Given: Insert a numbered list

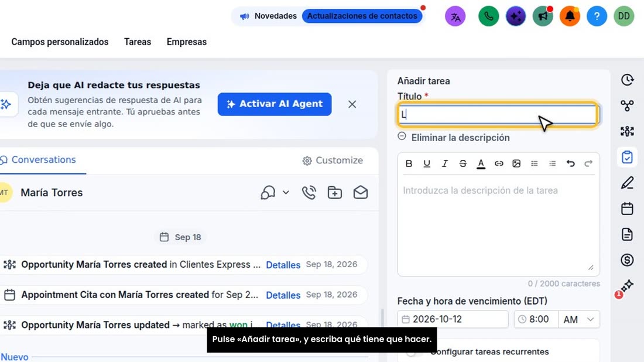Looking at the screenshot, I should pos(553,163).
